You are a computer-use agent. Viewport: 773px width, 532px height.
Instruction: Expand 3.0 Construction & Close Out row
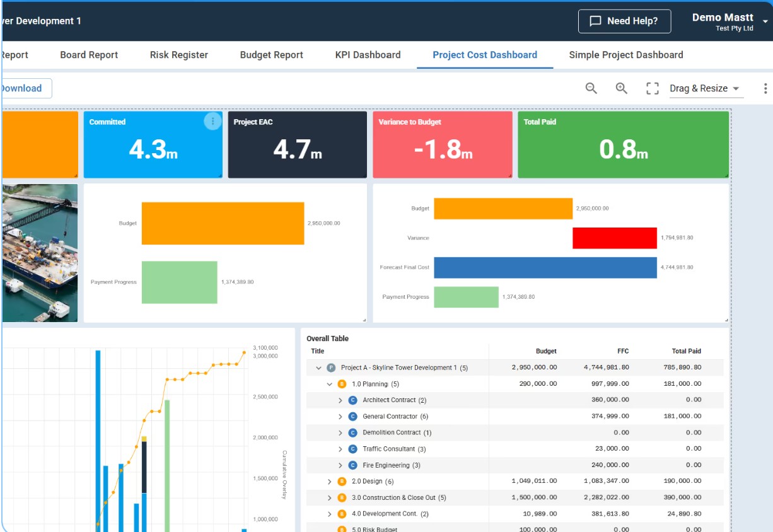329,498
